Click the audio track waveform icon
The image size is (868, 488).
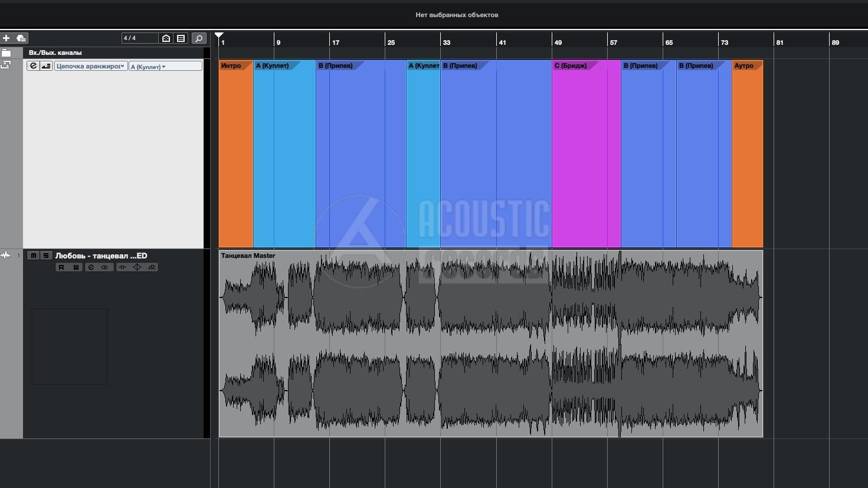coord(6,256)
